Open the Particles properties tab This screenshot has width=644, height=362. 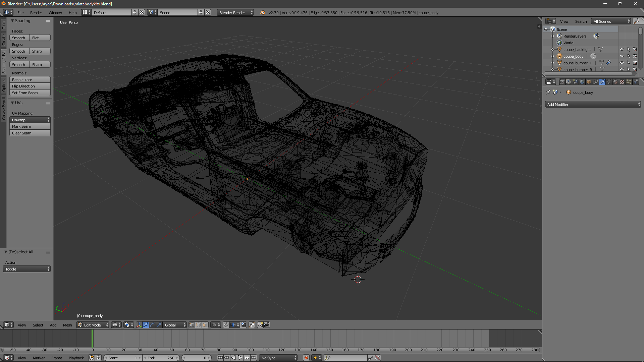[x=629, y=82]
